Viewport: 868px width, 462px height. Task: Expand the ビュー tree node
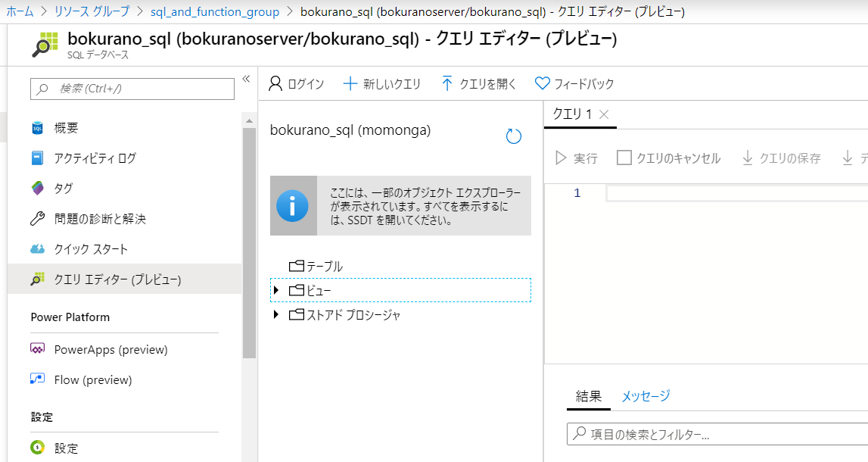click(275, 290)
